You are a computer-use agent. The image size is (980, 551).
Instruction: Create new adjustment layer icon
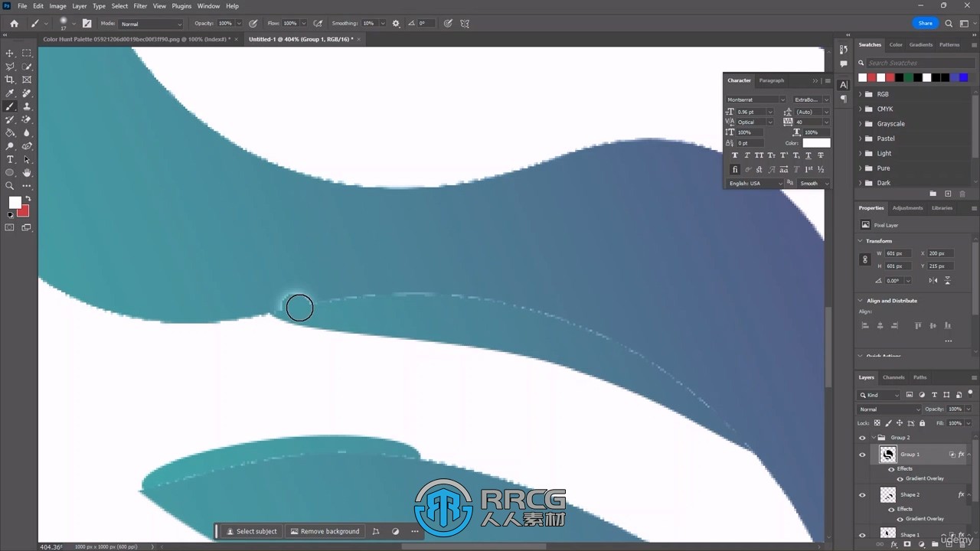(x=921, y=545)
